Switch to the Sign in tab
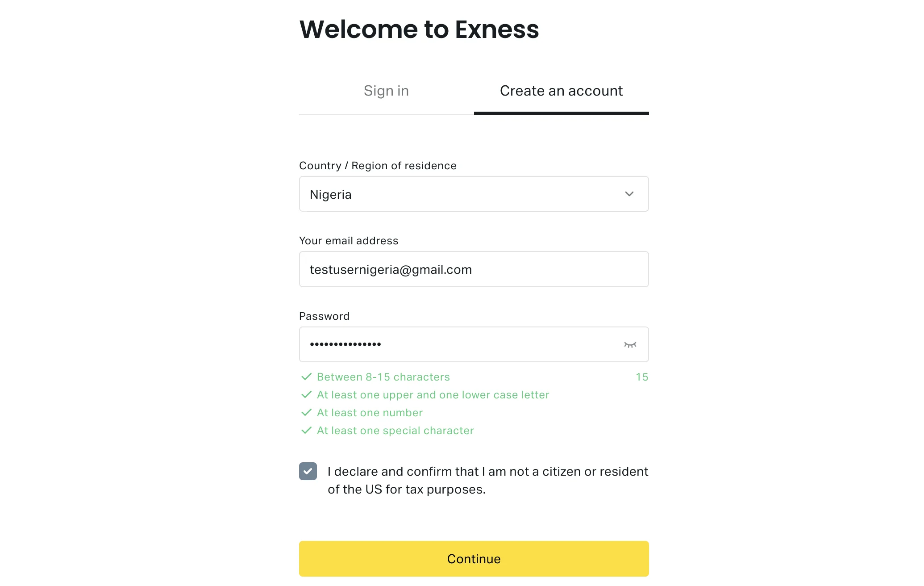 point(386,91)
